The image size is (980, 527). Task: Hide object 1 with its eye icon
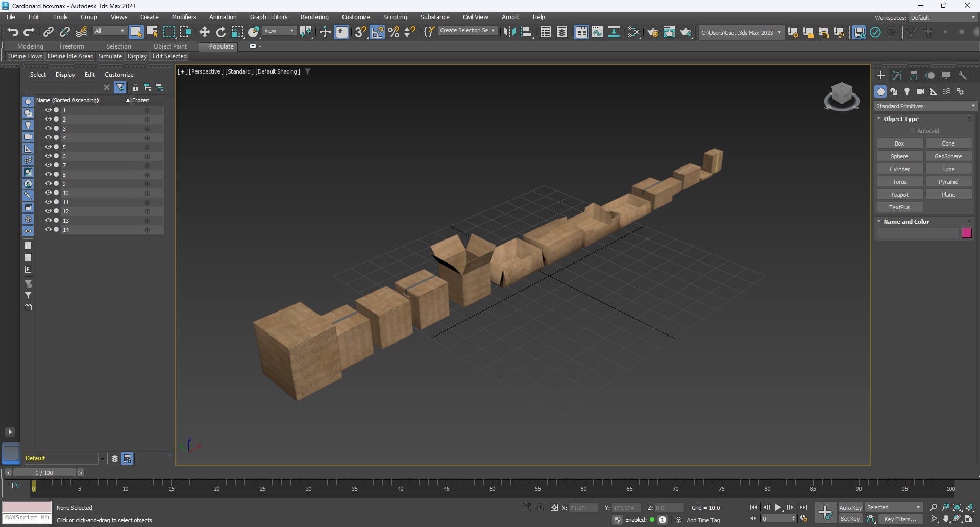(48, 110)
